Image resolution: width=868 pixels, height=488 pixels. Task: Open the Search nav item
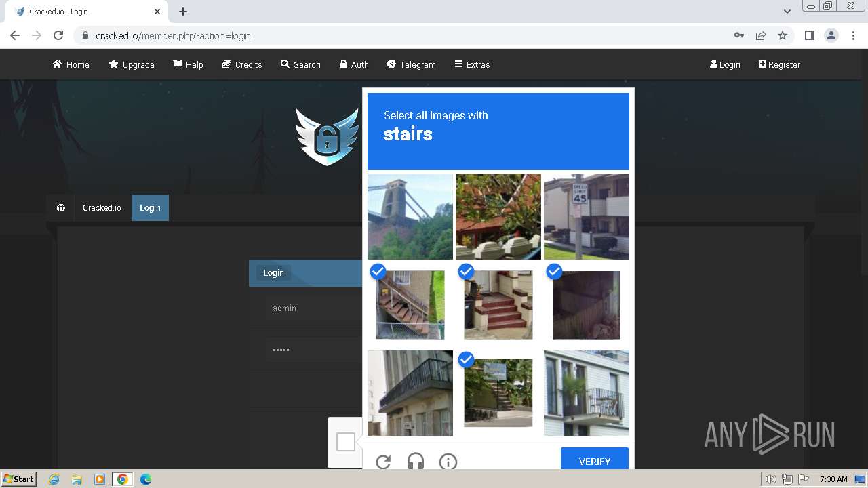tap(300, 64)
